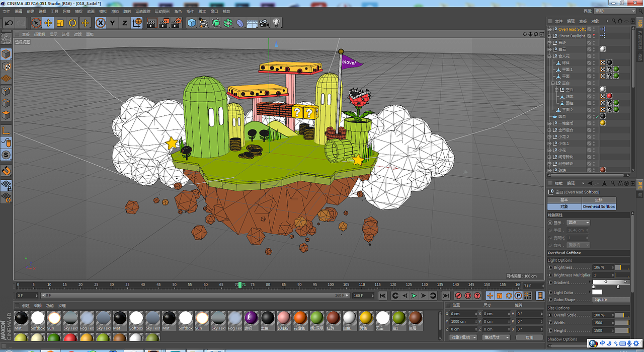Open the render settings gear clapperboard
Viewport: 644px width, 352px height.
pos(176,23)
